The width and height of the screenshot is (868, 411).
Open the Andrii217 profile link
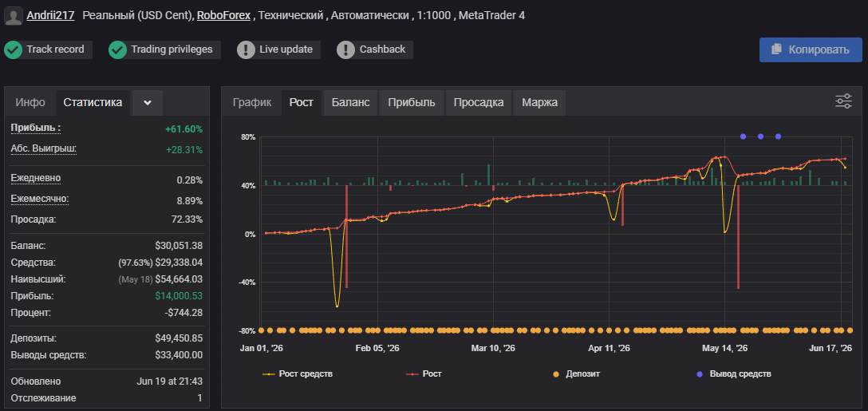click(50, 15)
